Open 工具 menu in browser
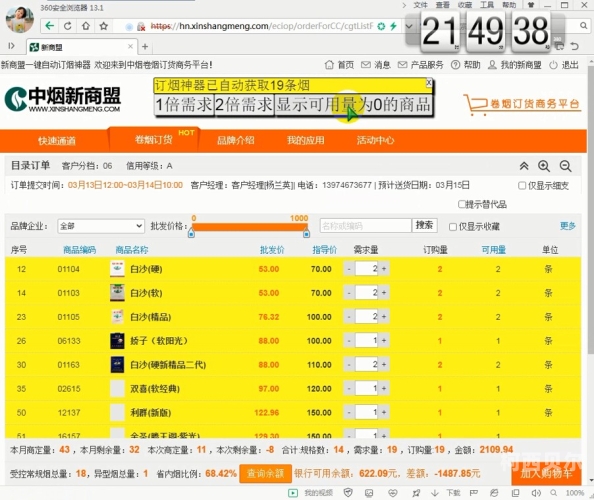This screenshot has width=594, height=500. [x=487, y=5]
